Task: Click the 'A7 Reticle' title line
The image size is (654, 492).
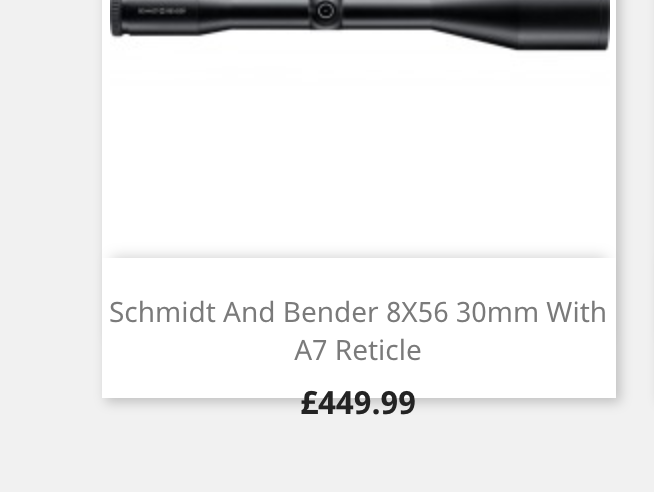Action: coord(358,350)
